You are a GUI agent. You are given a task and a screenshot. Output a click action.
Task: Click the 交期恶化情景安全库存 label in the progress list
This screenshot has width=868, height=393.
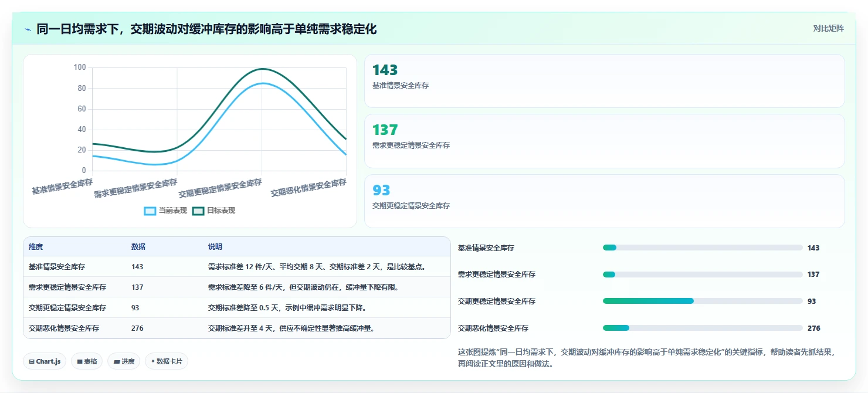pyautogui.click(x=493, y=328)
